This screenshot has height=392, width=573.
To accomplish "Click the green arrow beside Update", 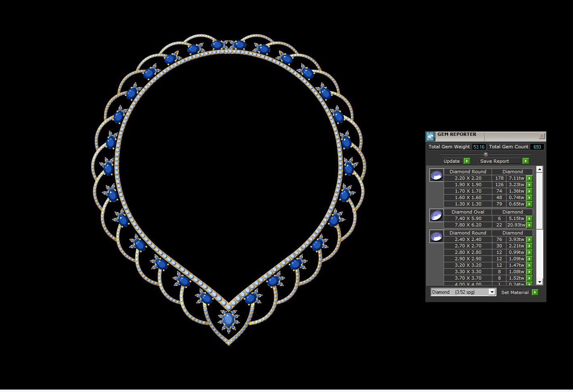I will 467,161.
